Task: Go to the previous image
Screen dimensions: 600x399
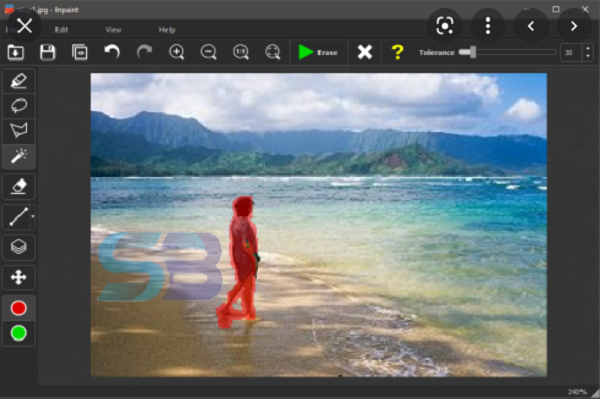Action: [531, 26]
